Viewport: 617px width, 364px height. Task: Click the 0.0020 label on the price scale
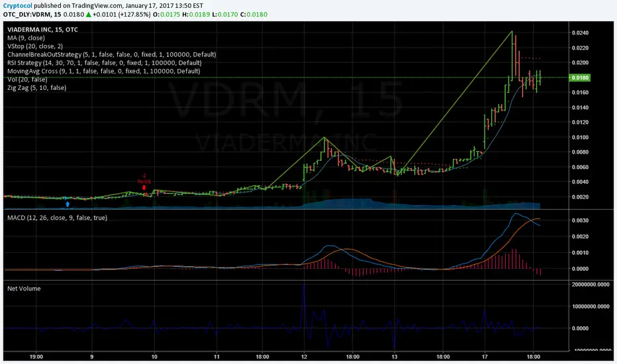click(580, 197)
